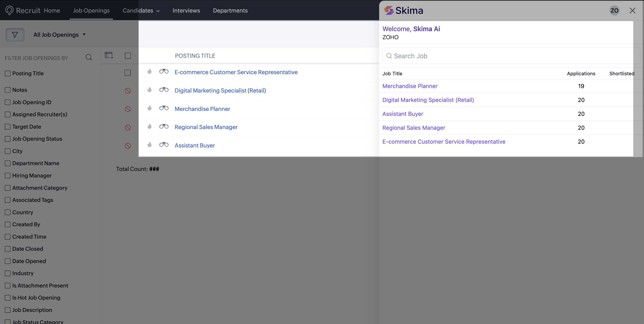
Task: Click binoculars icon beside Regional Sales Manager
Action: pyautogui.click(x=164, y=127)
